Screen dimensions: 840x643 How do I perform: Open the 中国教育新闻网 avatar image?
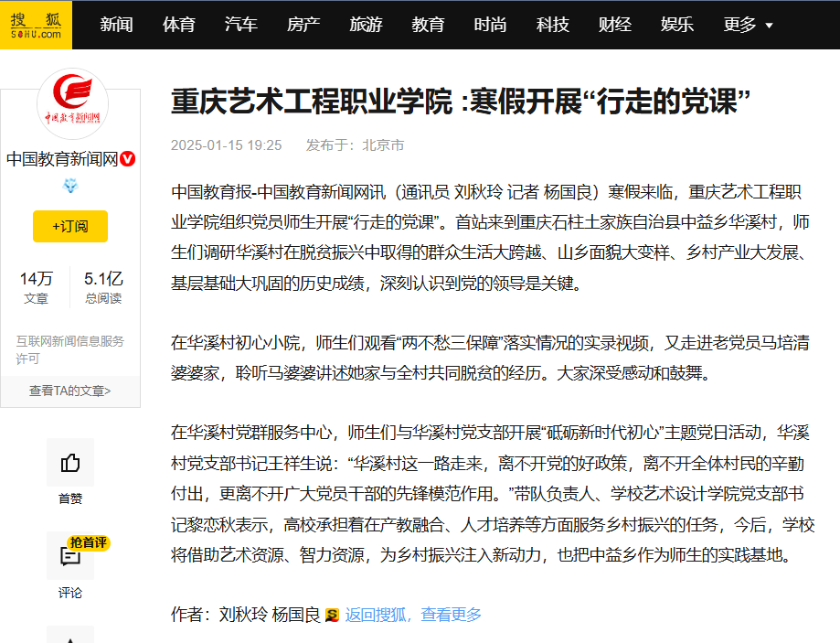(72, 104)
